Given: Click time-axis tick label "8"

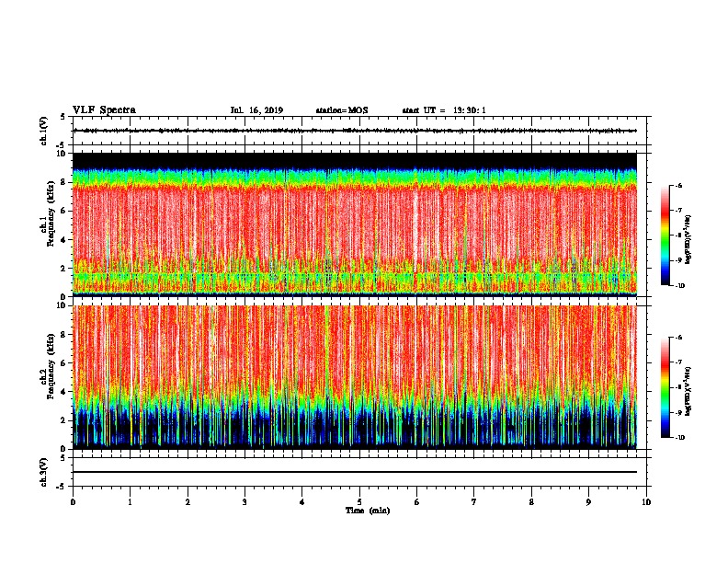Looking at the screenshot, I should coord(531,501).
